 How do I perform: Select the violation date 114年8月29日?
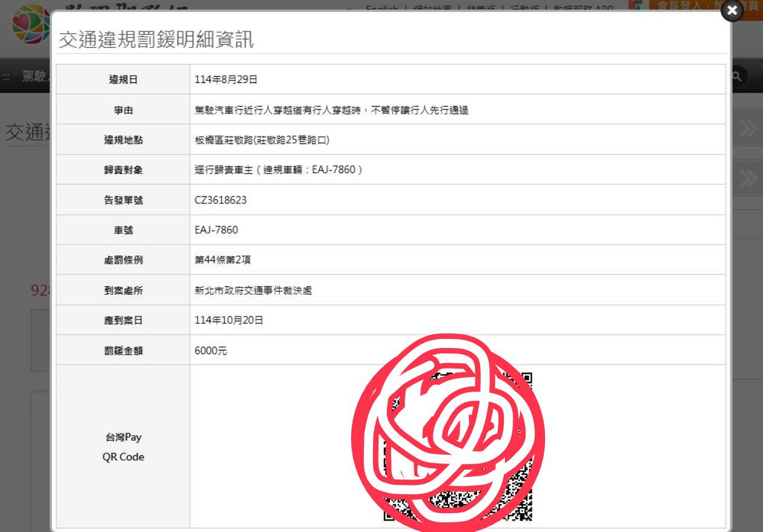pos(226,79)
